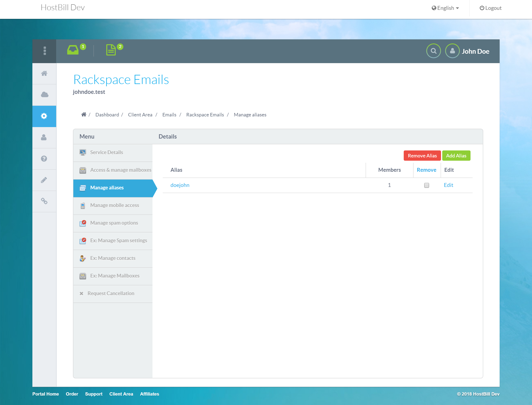Open the cloud services sidebar icon

(44, 94)
